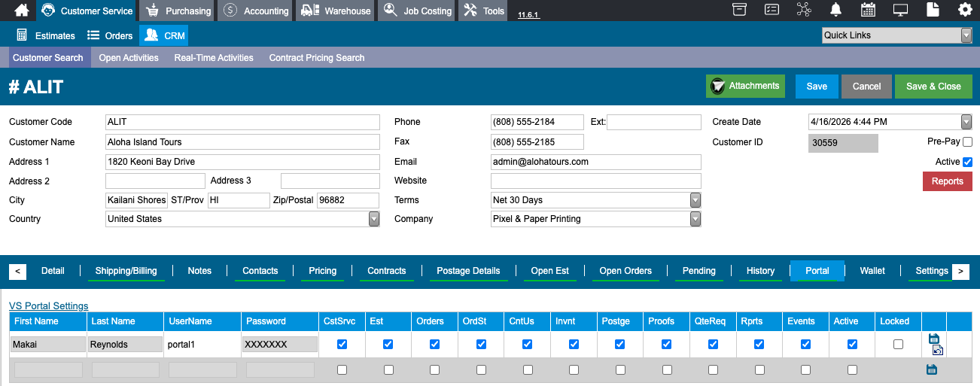Open the Customer Service module
The image size is (980, 386).
coord(87,11)
